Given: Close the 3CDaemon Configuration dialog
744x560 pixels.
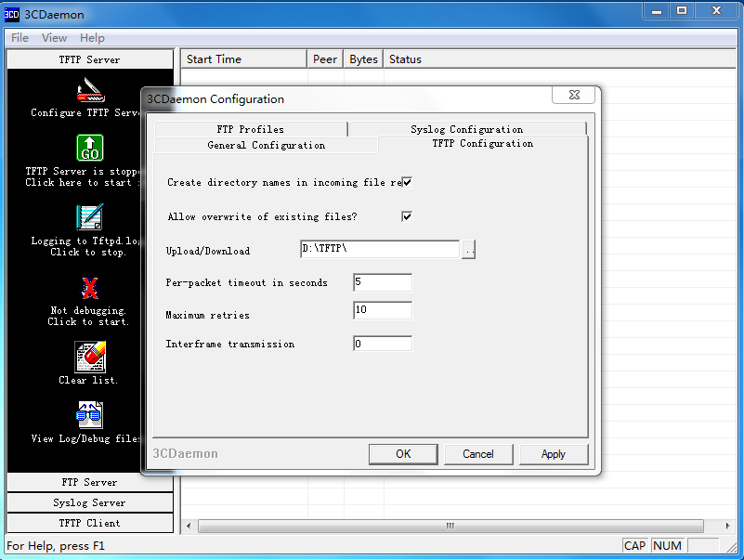Looking at the screenshot, I should coord(574,95).
